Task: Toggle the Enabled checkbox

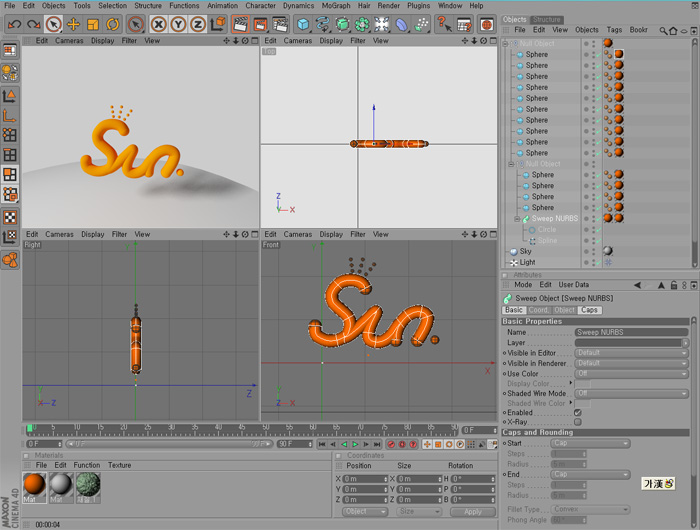Action: (578, 413)
